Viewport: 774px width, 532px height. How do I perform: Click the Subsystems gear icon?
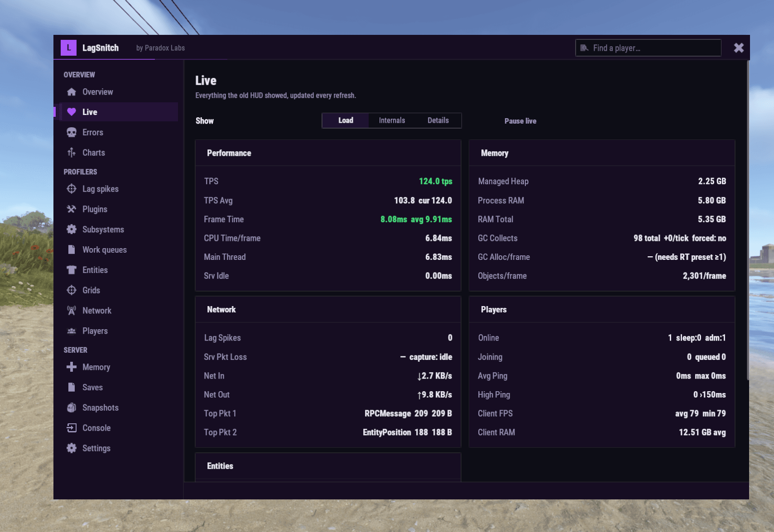pyautogui.click(x=72, y=230)
